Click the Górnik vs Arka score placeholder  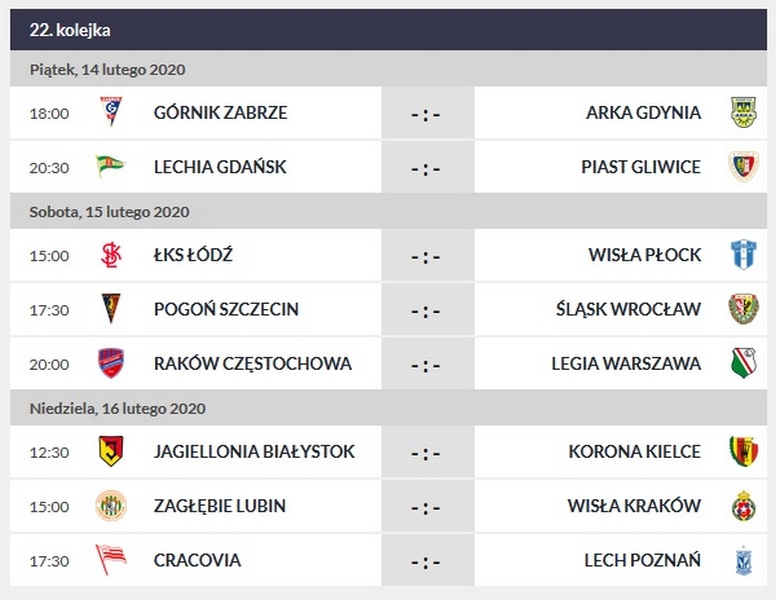tap(426, 113)
